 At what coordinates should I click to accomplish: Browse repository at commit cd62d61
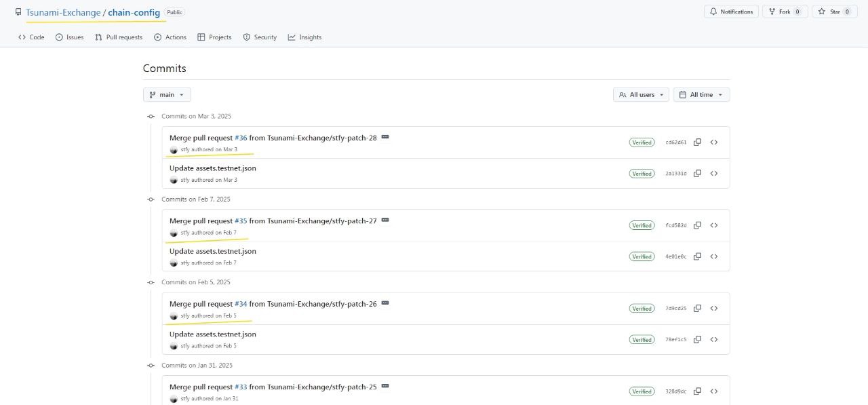click(714, 142)
